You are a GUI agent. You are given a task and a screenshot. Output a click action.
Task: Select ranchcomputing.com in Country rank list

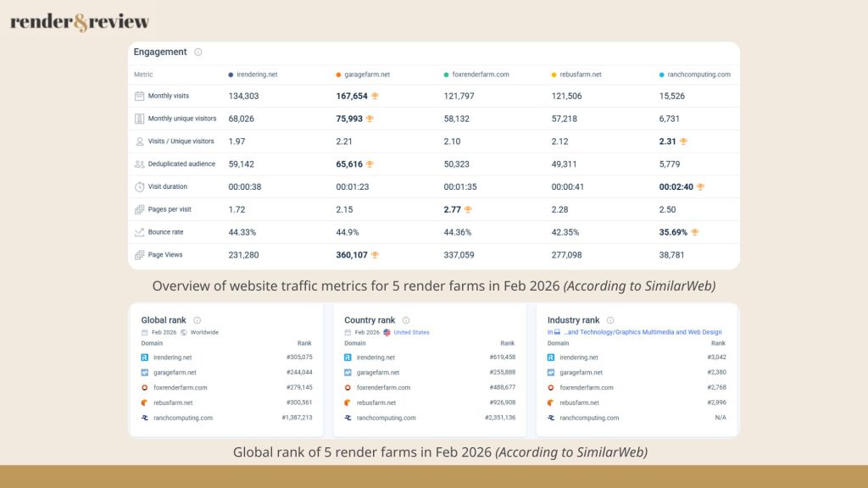386,418
